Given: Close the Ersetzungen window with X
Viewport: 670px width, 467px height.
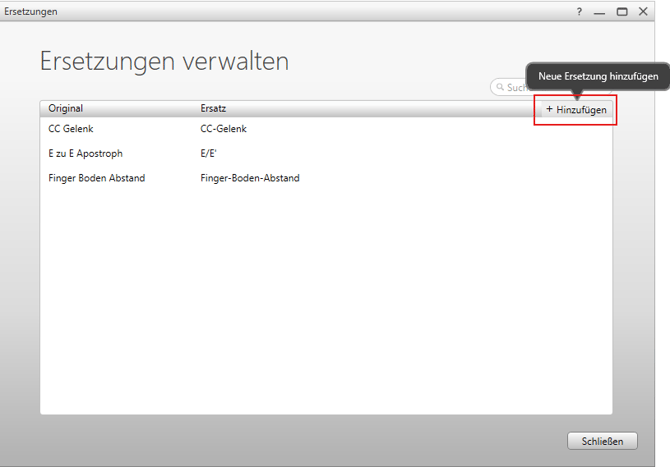Looking at the screenshot, I should [x=643, y=12].
